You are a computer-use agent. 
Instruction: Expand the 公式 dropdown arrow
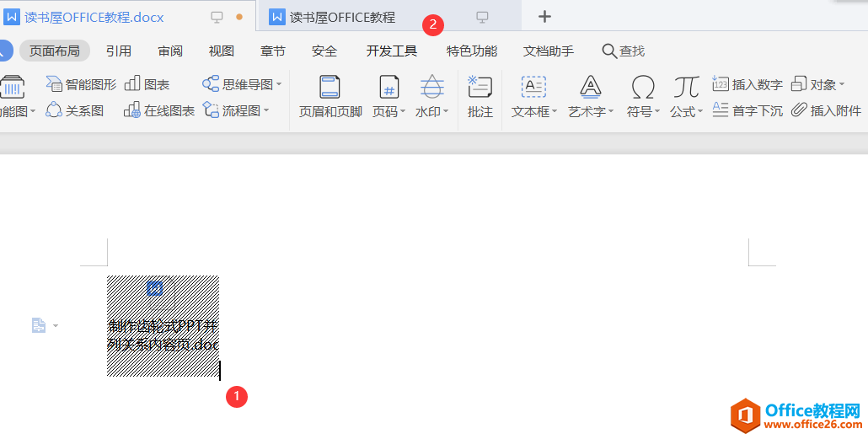coord(700,111)
